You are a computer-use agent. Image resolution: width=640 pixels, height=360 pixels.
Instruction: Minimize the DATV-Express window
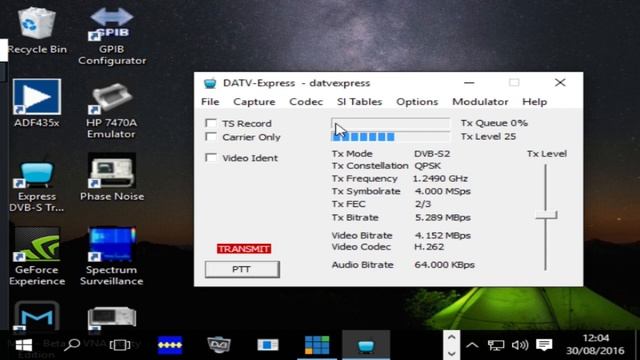click(x=469, y=83)
